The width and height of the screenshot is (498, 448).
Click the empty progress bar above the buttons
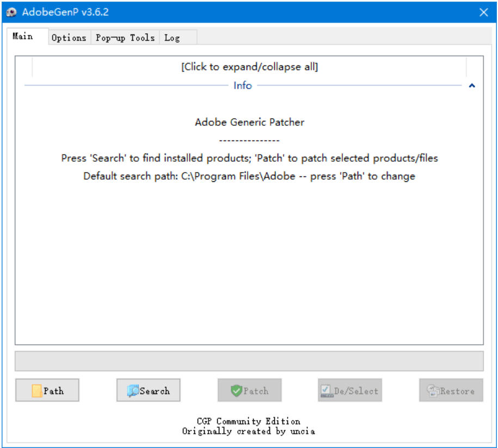(249, 361)
